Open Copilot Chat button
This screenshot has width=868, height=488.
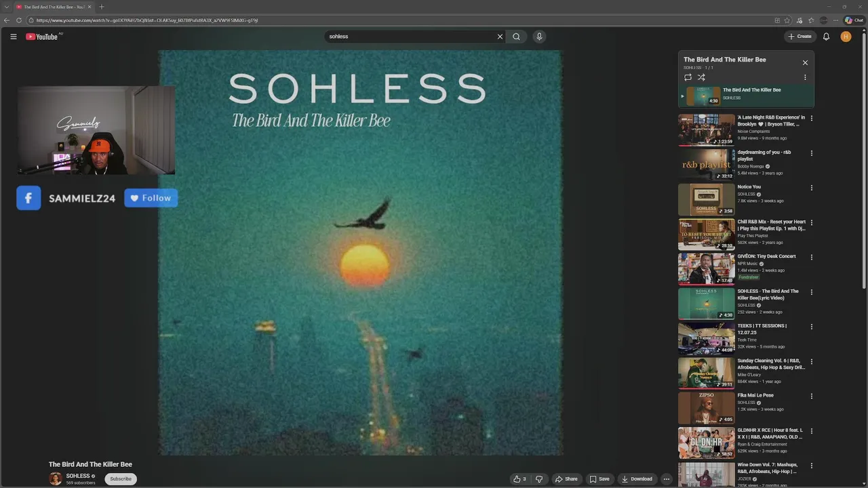coord(854,20)
